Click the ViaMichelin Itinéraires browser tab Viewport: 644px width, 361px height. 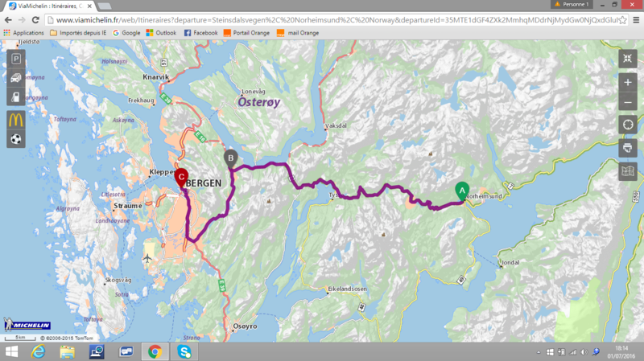coord(50,6)
